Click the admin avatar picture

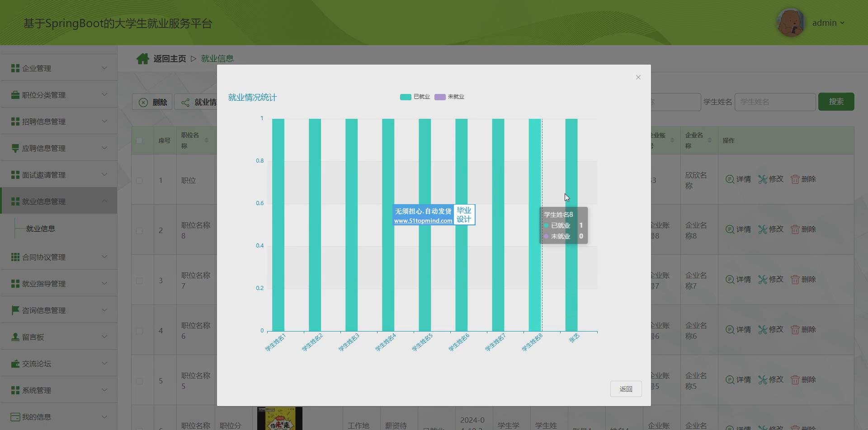(x=791, y=22)
